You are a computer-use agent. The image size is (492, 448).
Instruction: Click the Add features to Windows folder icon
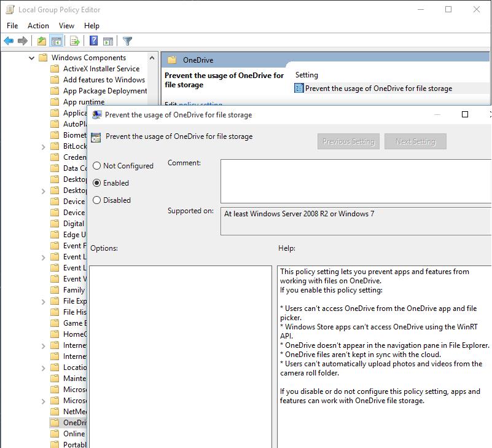[55, 80]
